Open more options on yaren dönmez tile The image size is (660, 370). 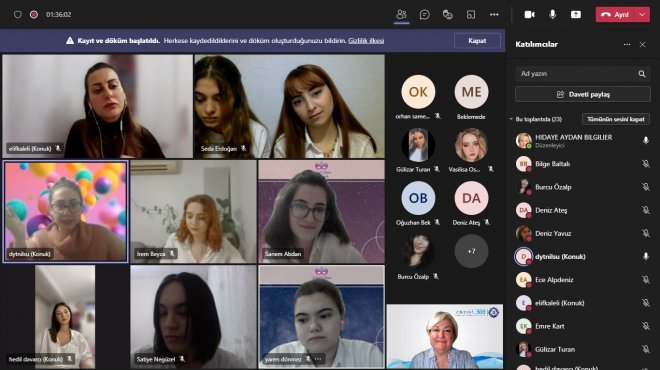click(318, 359)
